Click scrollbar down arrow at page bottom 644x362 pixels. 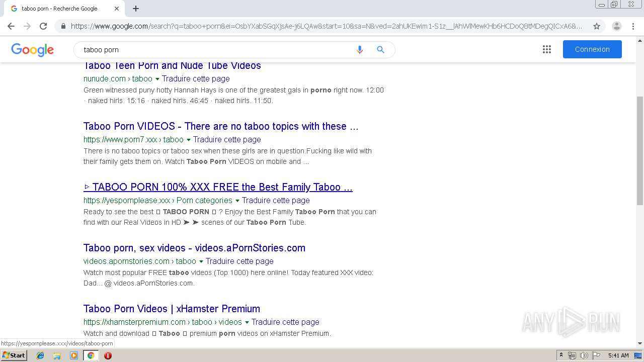pos(640,343)
